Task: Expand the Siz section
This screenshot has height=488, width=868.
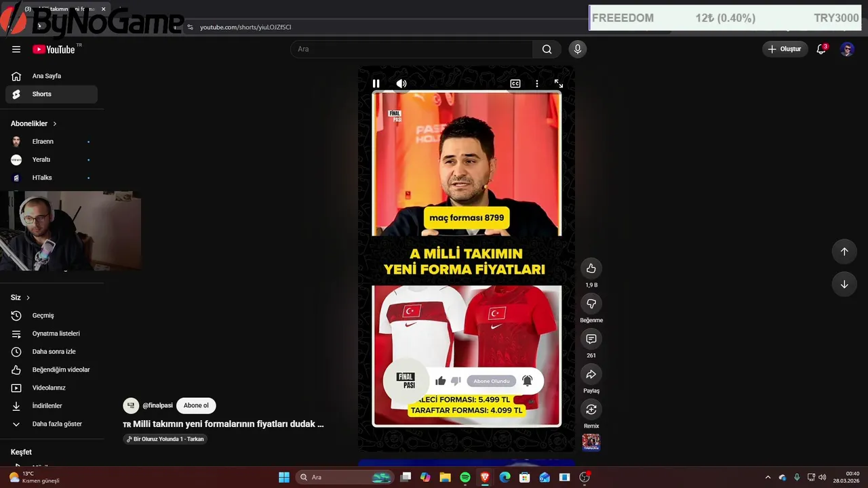Action: pyautogui.click(x=20, y=298)
